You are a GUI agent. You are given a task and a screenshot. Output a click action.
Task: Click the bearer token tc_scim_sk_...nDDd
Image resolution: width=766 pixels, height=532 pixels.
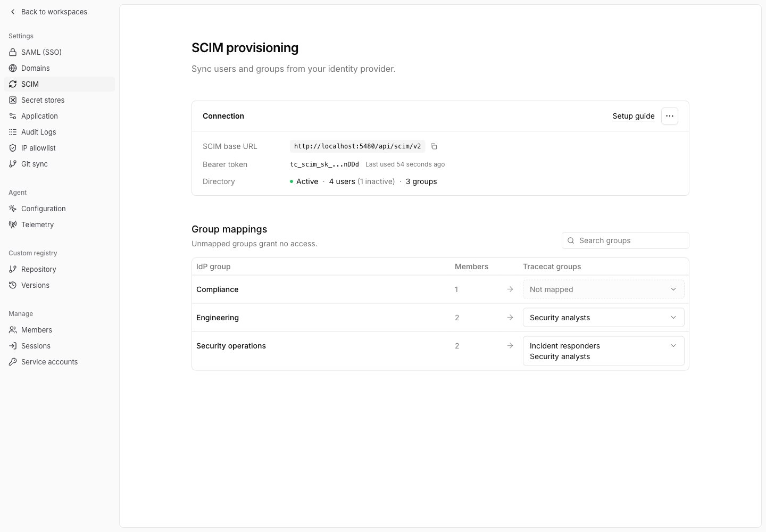(x=324, y=164)
